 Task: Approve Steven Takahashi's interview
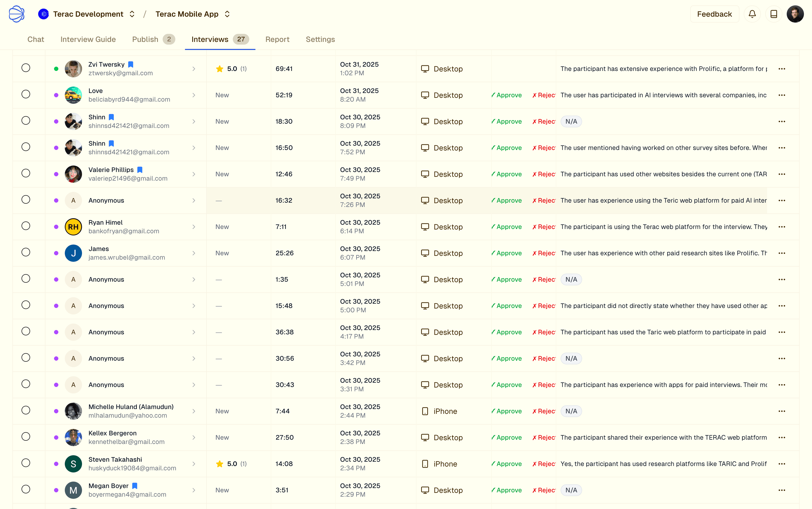pyautogui.click(x=507, y=464)
